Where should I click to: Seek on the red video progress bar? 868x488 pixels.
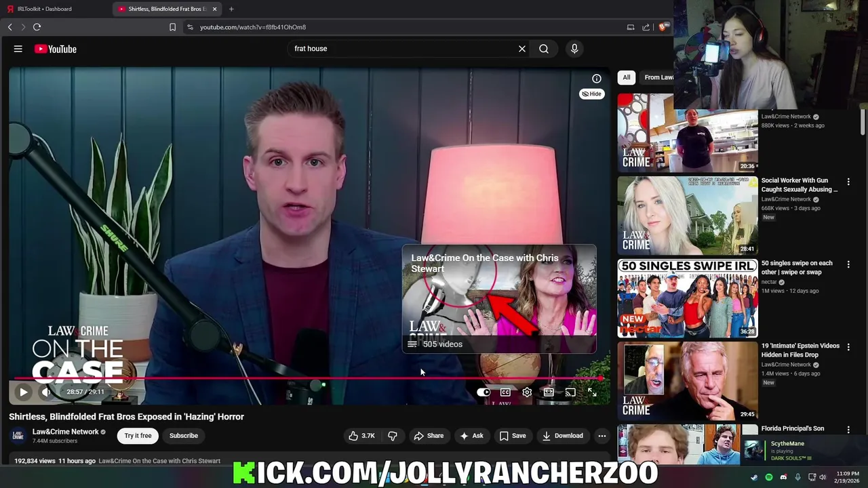click(x=309, y=378)
